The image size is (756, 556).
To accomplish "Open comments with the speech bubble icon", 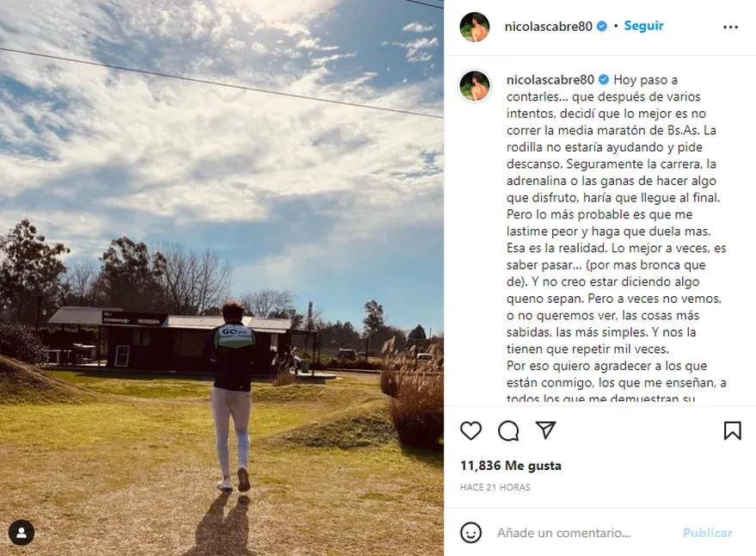I will tap(508, 430).
